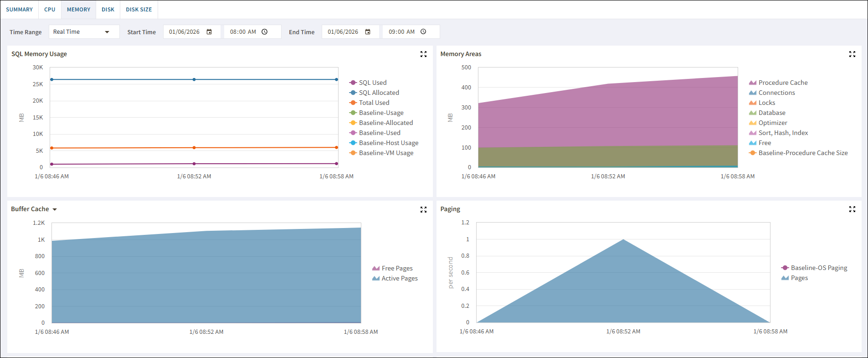
Task: Open the End Time calendar picker
Action: (368, 32)
